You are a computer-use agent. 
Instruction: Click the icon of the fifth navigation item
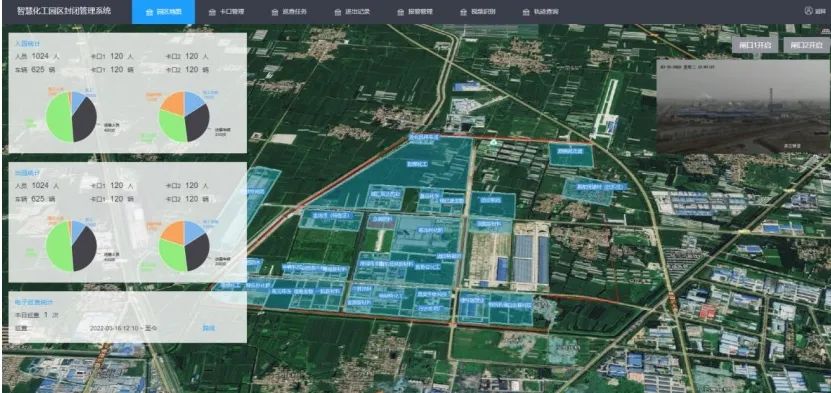[x=400, y=12]
